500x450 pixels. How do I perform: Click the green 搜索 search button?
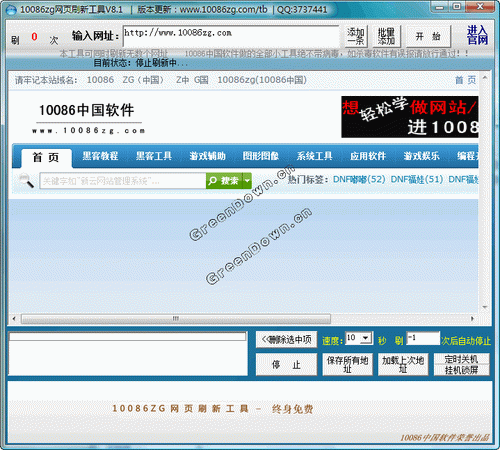(x=224, y=181)
